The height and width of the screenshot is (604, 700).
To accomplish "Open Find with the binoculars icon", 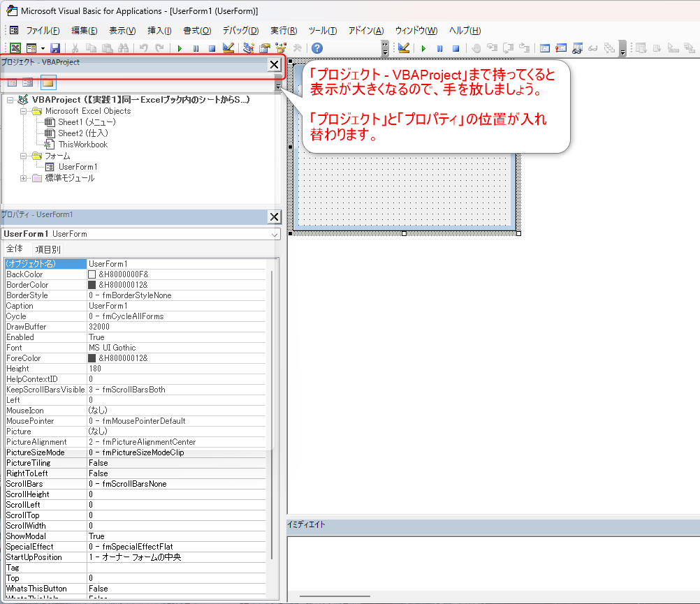I will (123, 48).
